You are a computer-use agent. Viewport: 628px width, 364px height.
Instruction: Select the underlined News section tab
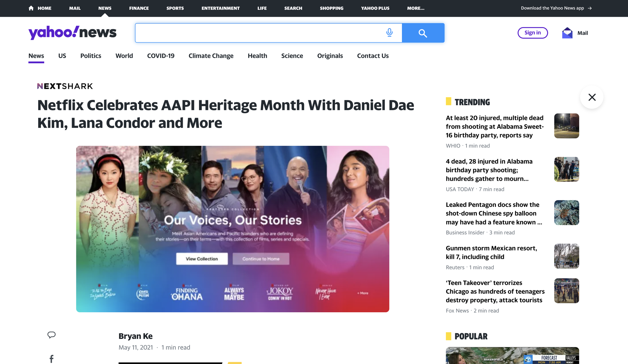(x=36, y=56)
